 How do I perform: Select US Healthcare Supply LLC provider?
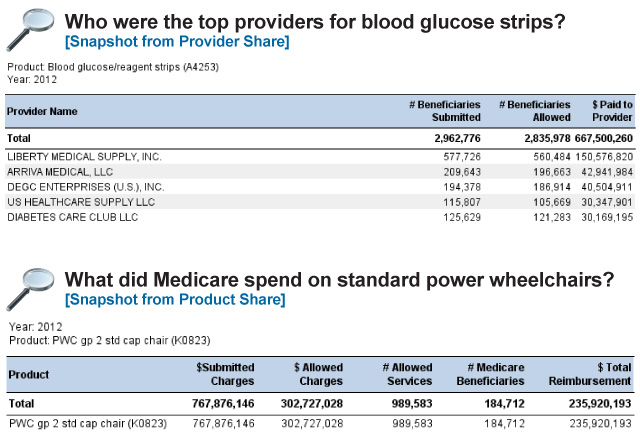point(81,202)
